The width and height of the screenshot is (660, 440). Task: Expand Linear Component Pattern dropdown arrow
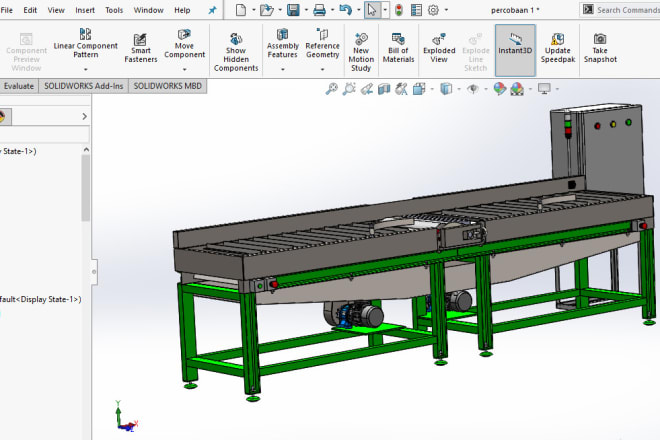tap(85, 69)
